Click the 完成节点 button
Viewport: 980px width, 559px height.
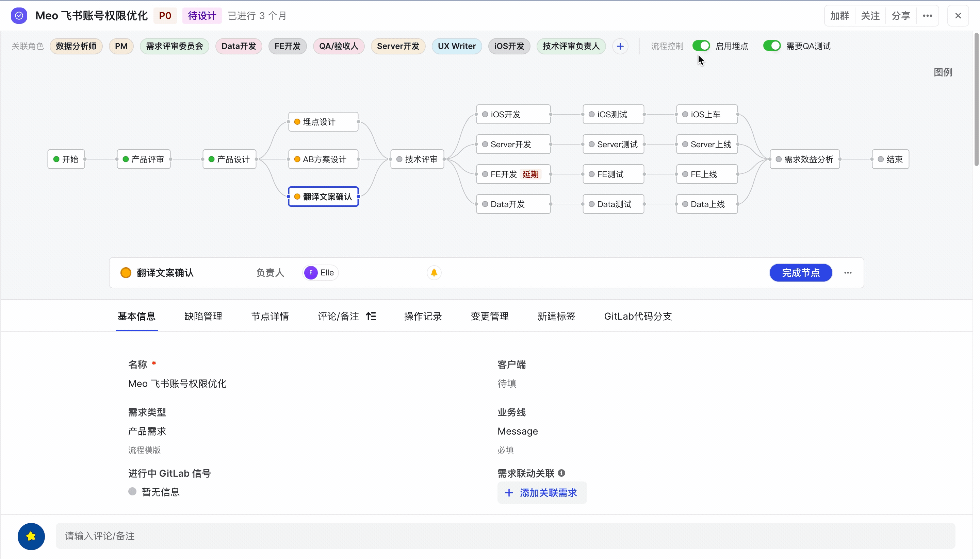[x=801, y=273]
